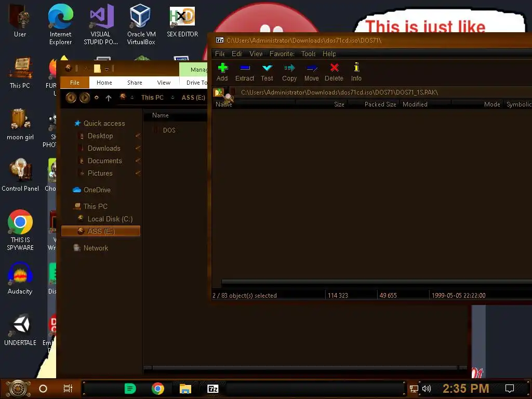Select Documents in Explorer navigation pane
The height and width of the screenshot is (399, 532).
click(x=104, y=161)
